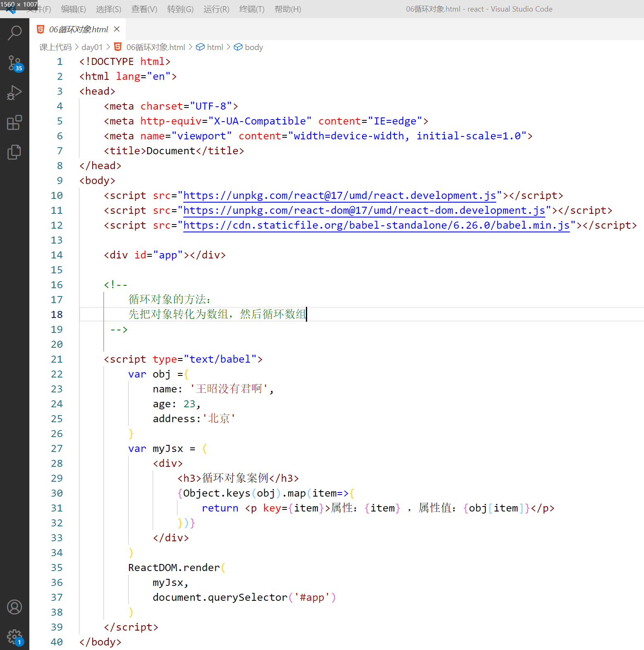Click the body breadcrumb symbol
This screenshot has height=650, width=644.
254,47
